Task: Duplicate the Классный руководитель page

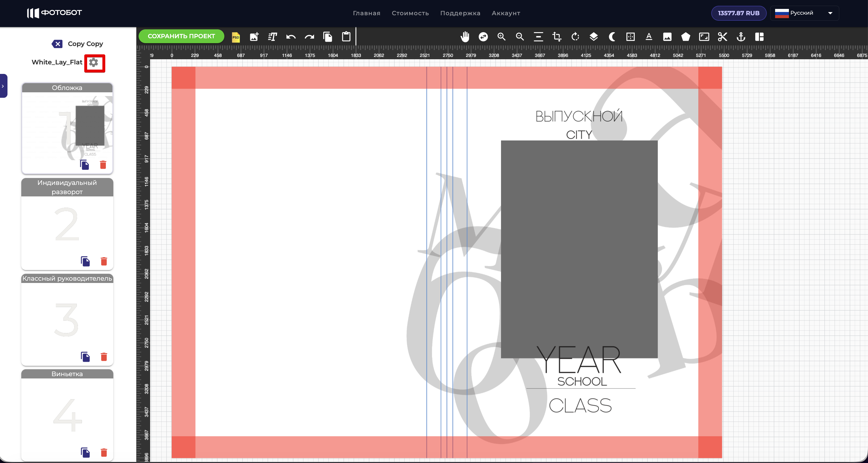Action: point(85,357)
